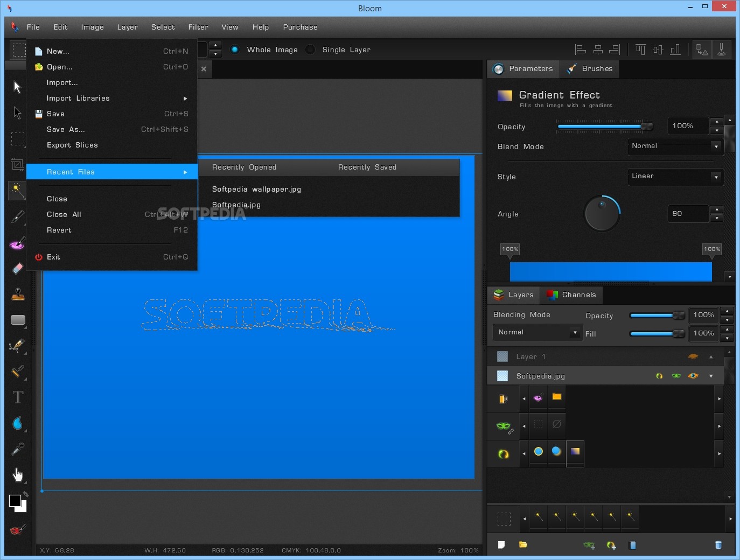Select the pink paint brush tool
Image resolution: width=740 pixels, height=560 pixels.
pos(17,243)
